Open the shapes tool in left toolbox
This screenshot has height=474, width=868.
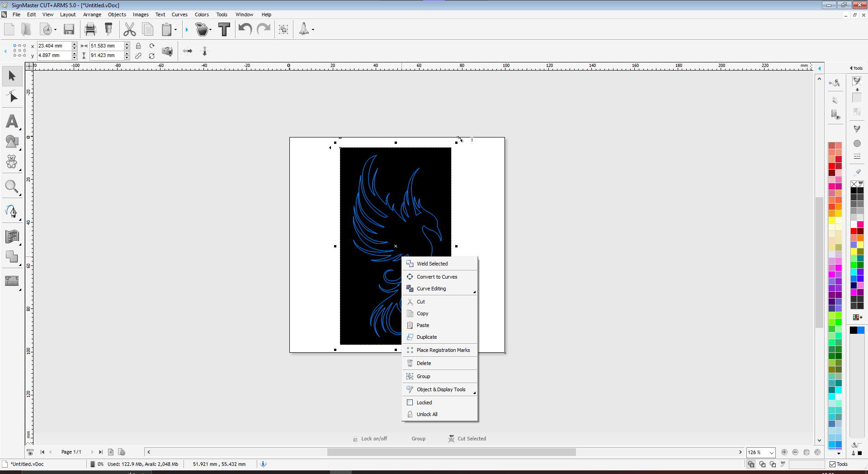point(12,142)
